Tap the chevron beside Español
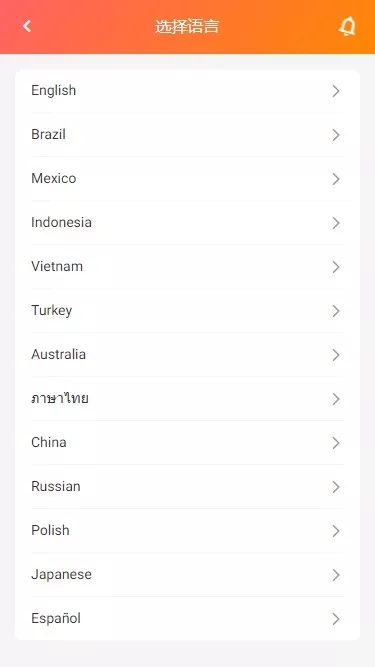The width and height of the screenshot is (375, 667). 336,619
